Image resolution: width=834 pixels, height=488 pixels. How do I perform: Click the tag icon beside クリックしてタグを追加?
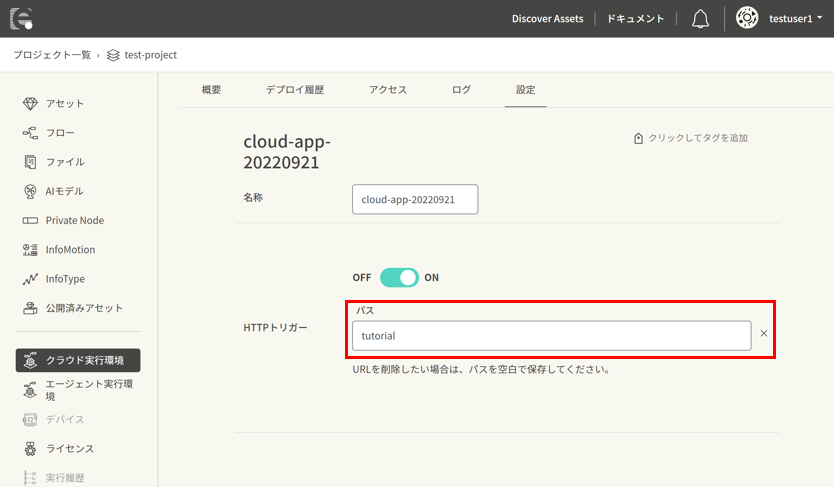pos(638,138)
